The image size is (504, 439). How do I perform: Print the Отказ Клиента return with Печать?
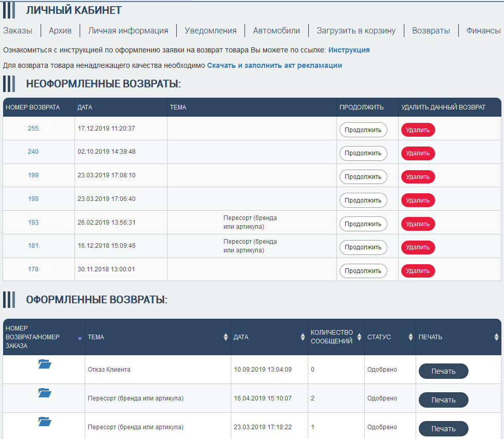[443, 371]
